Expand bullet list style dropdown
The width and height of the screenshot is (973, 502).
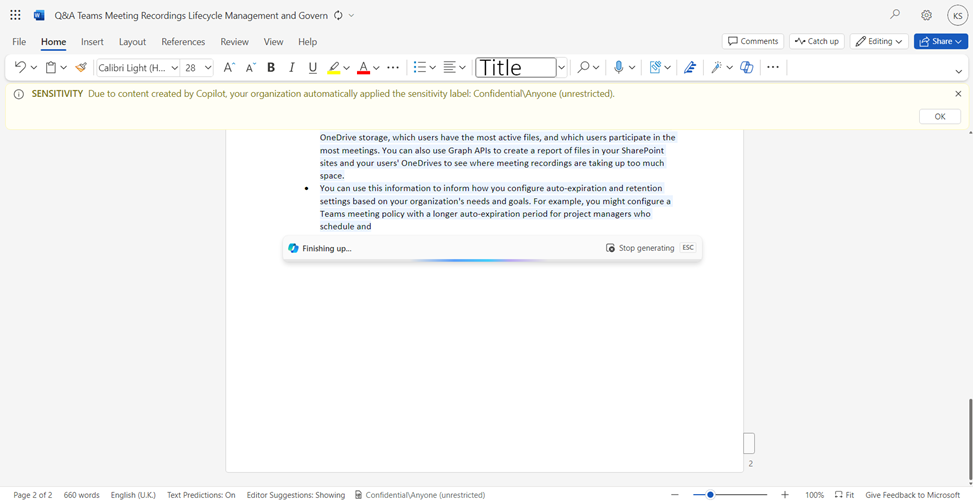(433, 67)
